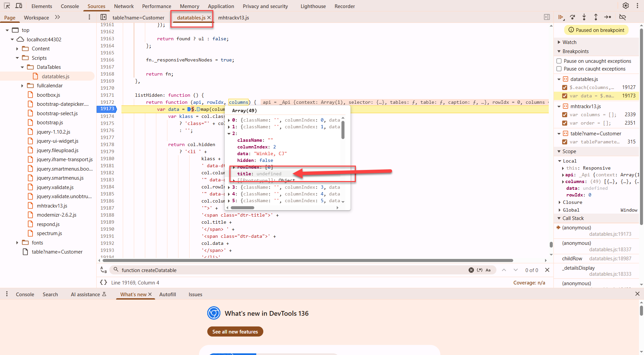This screenshot has height=355, width=644.
Task: Toggle regular expression search option
Action: (x=480, y=270)
